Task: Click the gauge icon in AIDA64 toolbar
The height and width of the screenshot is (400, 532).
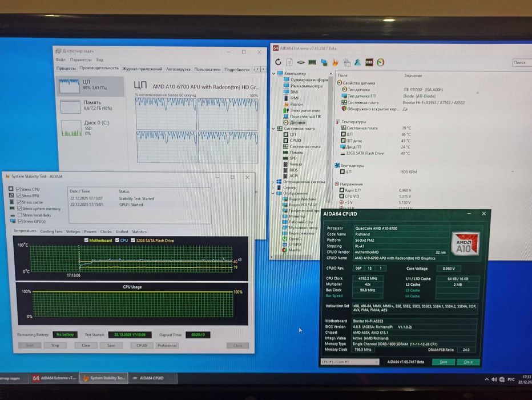Action: tap(380, 62)
